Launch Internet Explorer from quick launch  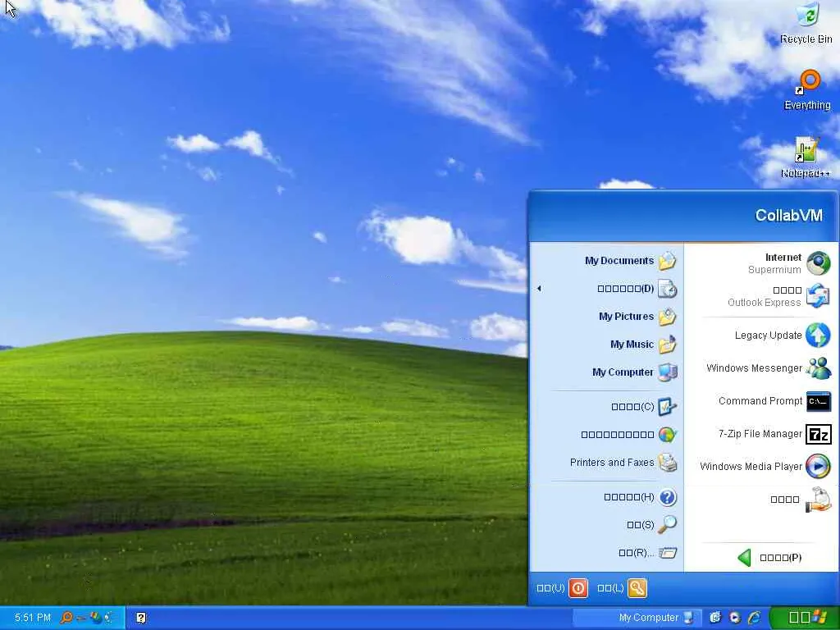(x=755, y=618)
